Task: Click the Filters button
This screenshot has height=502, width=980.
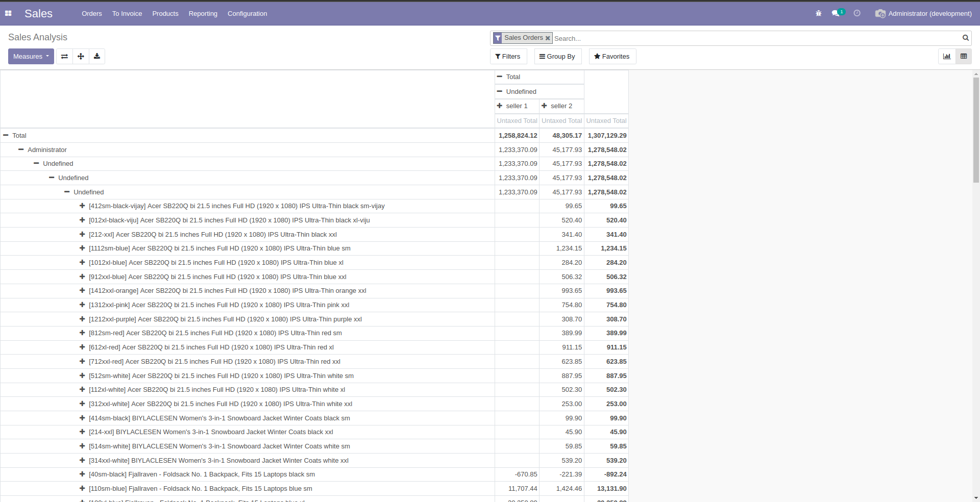Action: (508, 56)
